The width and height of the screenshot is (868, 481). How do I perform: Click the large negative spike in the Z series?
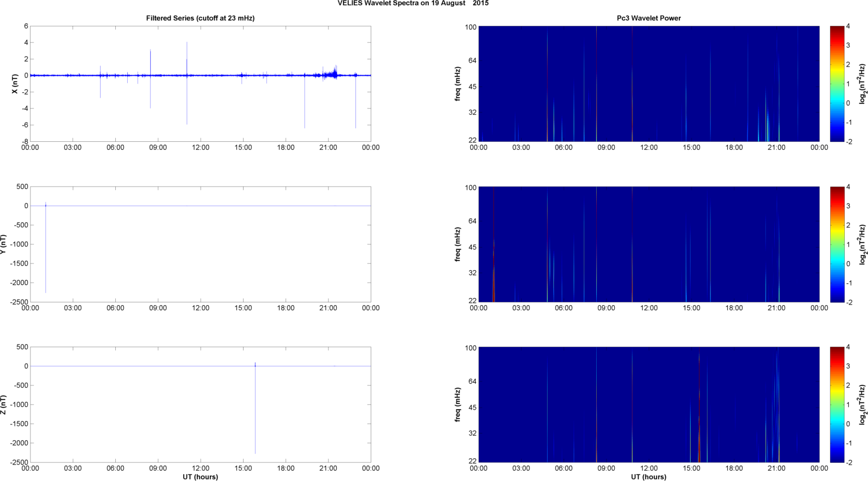point(255,413)
